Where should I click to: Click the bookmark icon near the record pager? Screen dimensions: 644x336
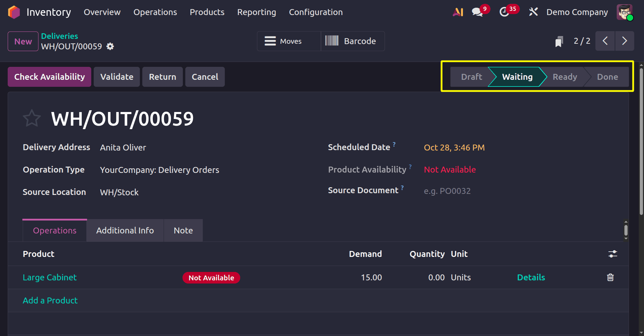(x=559, y=41)
